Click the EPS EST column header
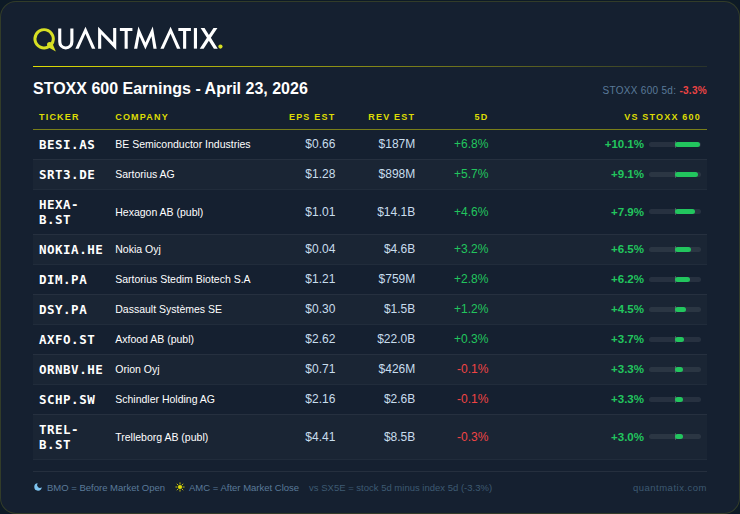740x514 pixels. 312,117
